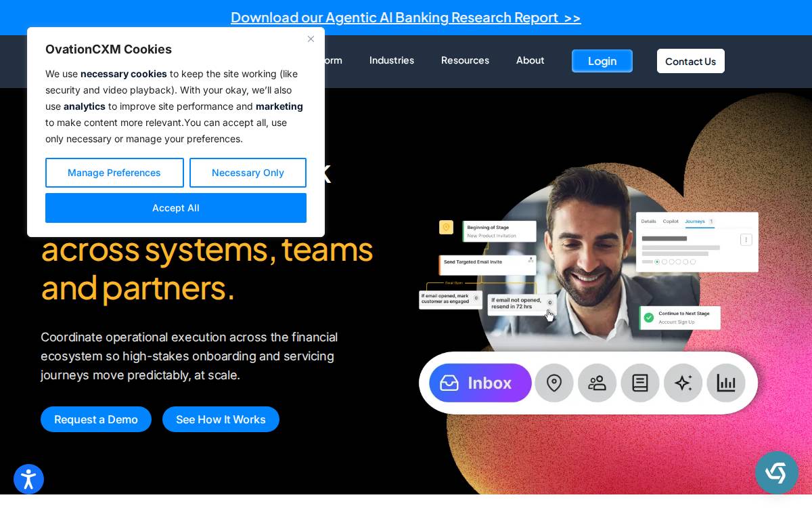Viewport: 812px width, 508px height.
Task: Click the Contact Us button
Action: (x=690, y=61)
